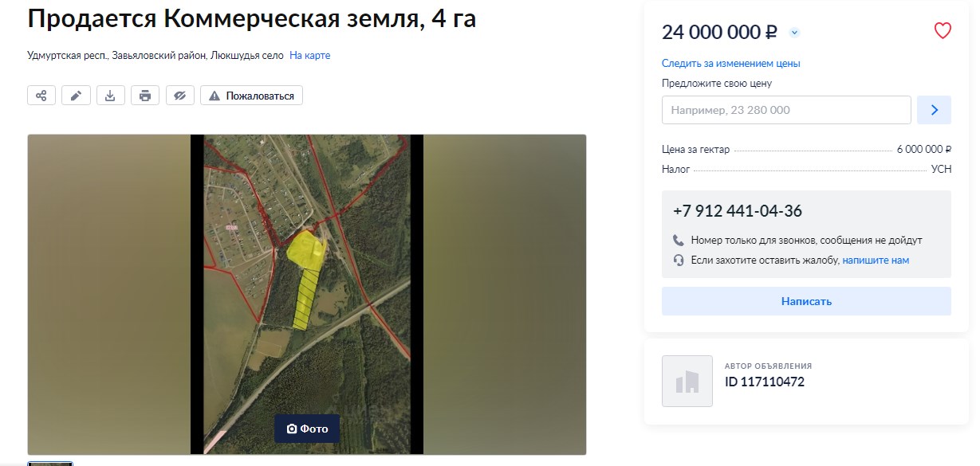Open the напишите нам link
The image size is (980, 466).
coord(876,260)
